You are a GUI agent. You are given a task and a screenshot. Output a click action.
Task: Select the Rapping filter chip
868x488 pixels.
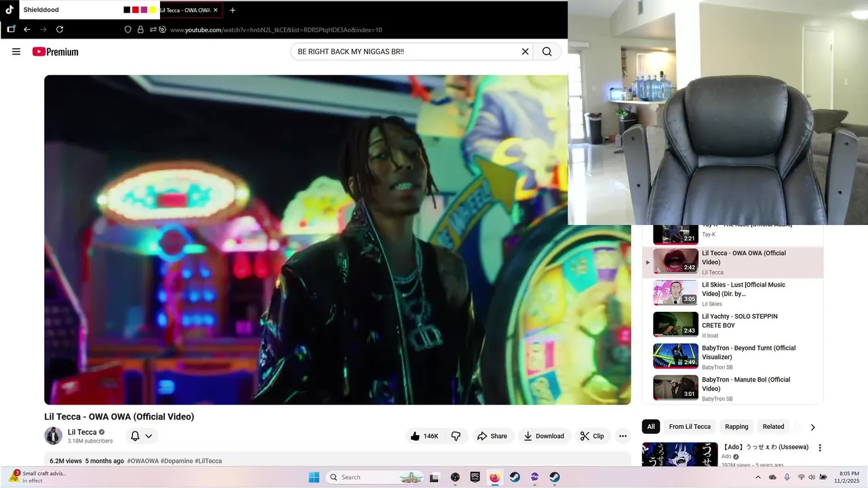[736, 426]
